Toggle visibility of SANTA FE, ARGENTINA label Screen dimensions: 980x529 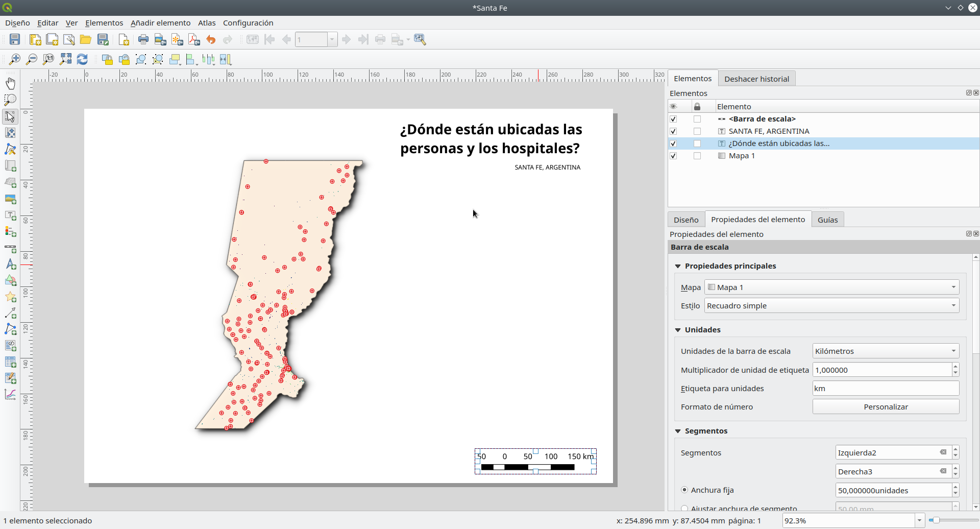673,131
